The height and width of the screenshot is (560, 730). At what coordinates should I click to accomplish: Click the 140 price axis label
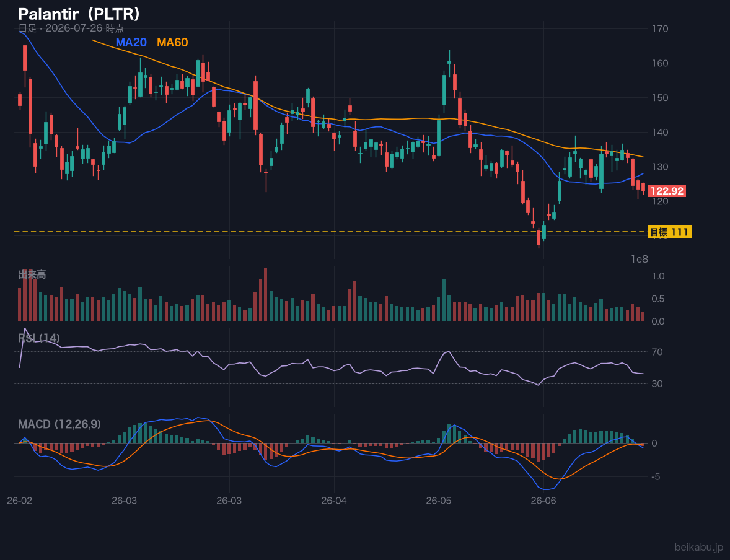click(x=660, y=132)
